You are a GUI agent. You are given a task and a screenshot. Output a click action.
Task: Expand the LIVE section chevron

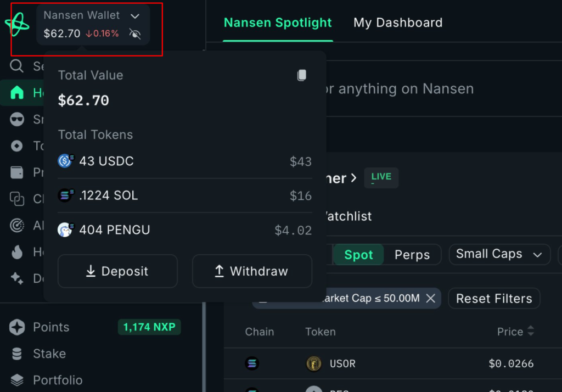355,177
